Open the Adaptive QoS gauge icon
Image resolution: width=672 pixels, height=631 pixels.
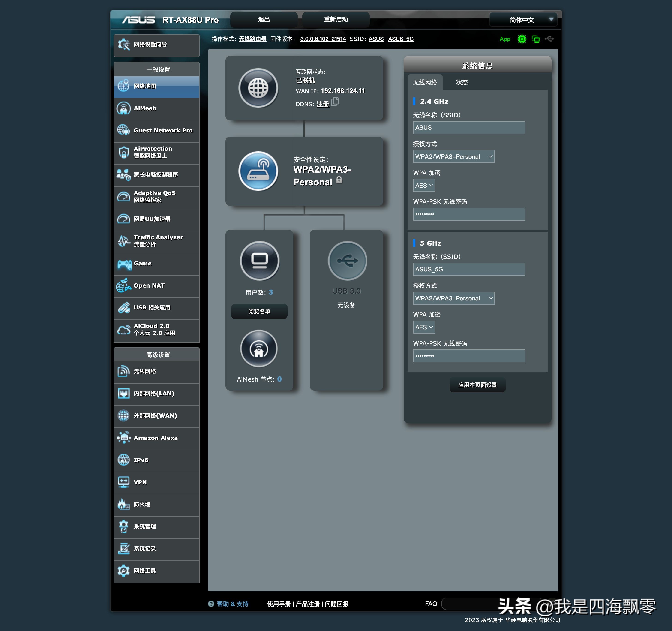pos(123,197)
